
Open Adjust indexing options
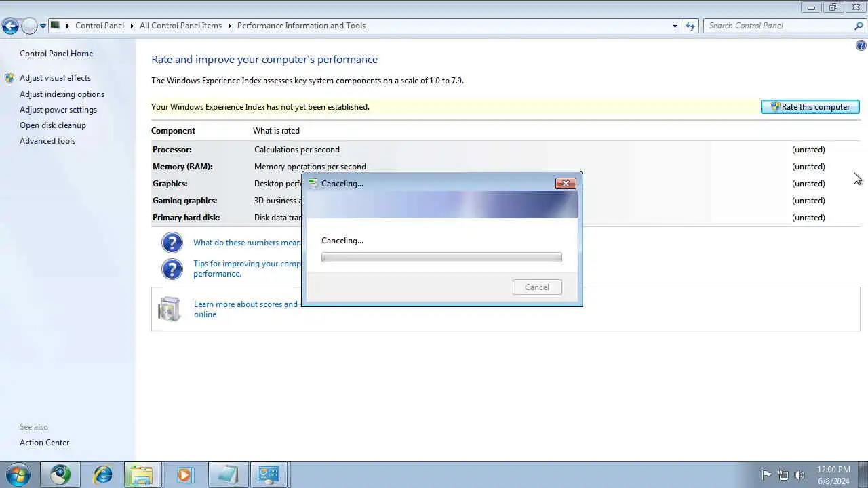[62, 94]
